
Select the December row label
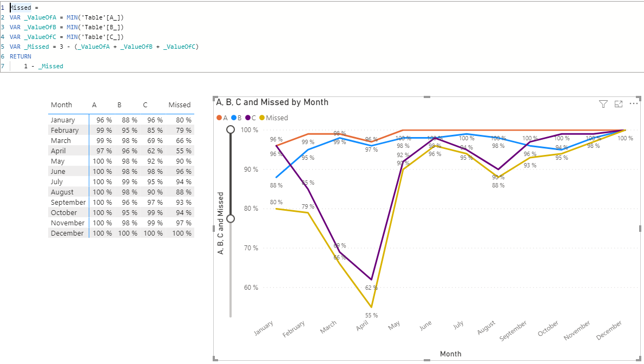(x=67, y=233)
